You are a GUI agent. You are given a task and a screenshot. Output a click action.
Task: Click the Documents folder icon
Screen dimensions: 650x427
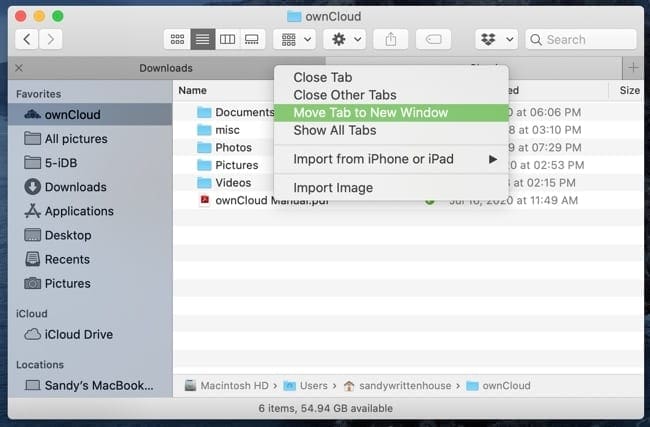204,112
